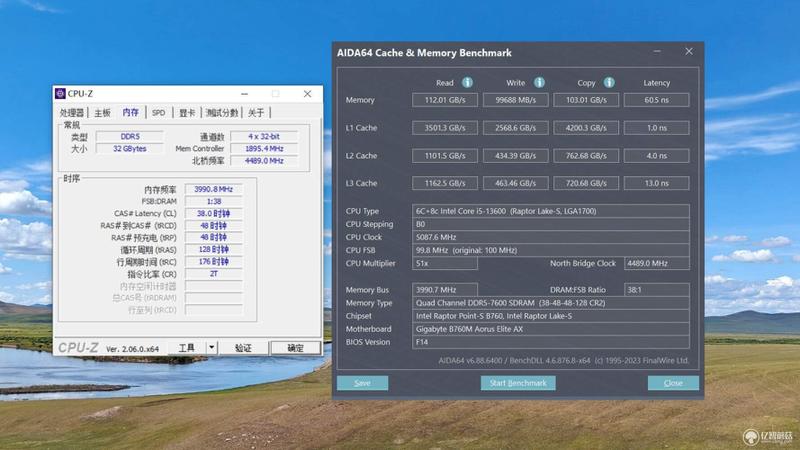Click the 循环周期 tRAS value 128 时钟
This screenshot has height=450, width=800.
click(213, 249)
